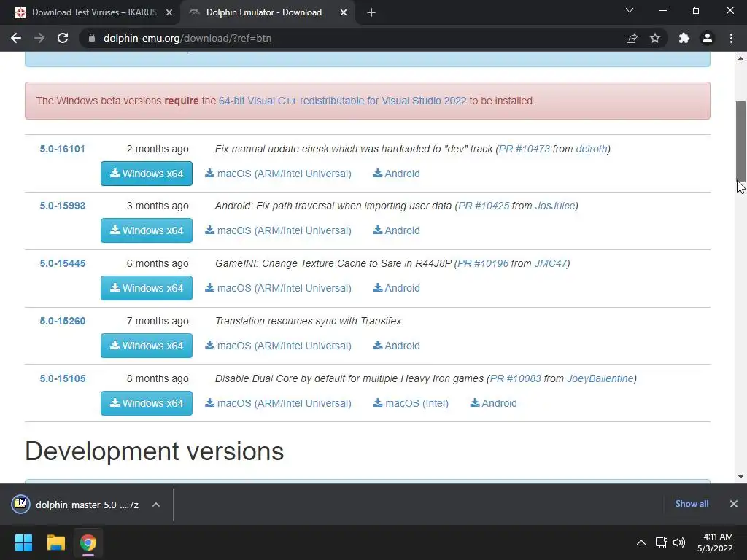Screen dimensions: 747x560
Task: Open version 5.0-15445 link
Action: [63, 263]
